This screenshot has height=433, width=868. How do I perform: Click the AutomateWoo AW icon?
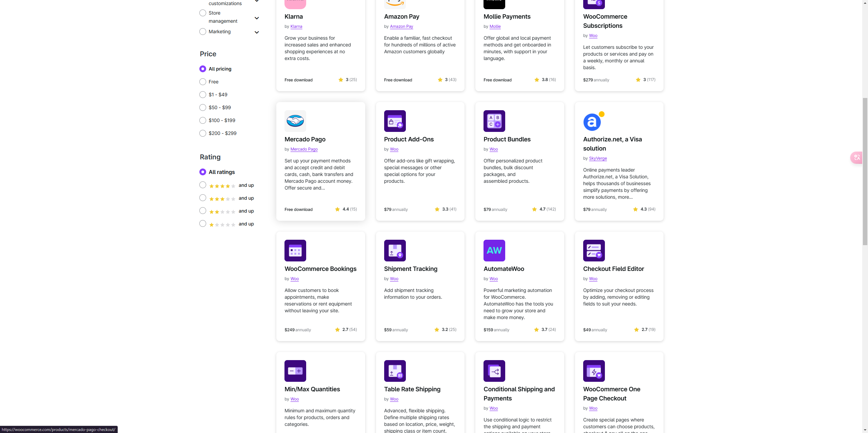494,250
